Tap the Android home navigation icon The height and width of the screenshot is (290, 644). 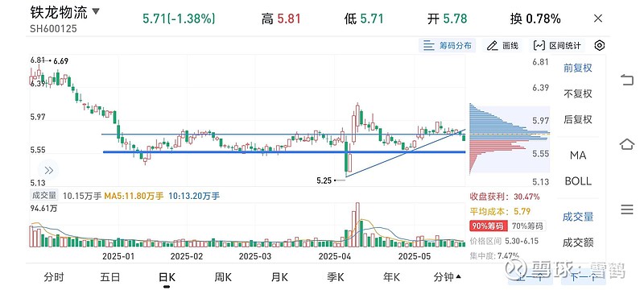click(x=627, y=144)
